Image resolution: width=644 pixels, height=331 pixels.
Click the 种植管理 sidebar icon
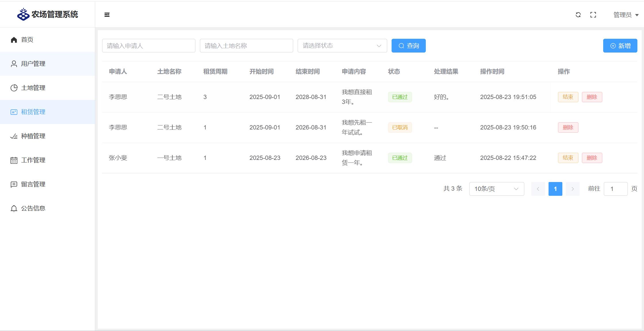[14, 136]
